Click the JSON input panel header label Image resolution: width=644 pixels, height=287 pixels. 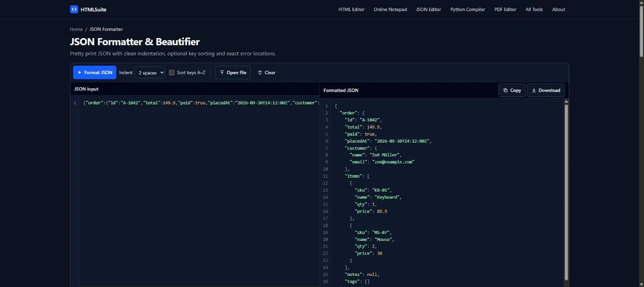[86, 89]
